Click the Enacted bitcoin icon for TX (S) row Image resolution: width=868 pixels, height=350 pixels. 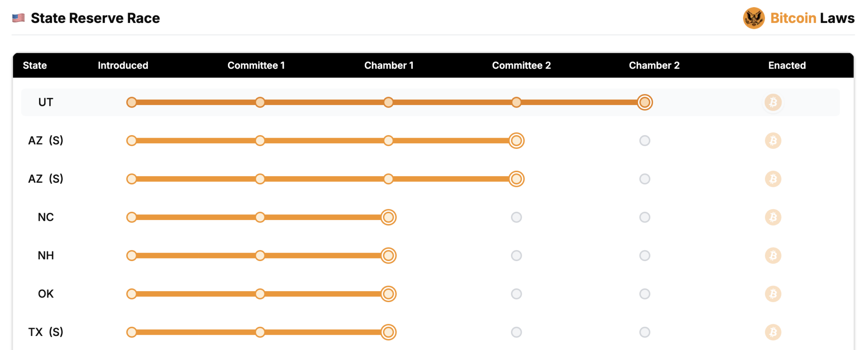click(773, 332)
